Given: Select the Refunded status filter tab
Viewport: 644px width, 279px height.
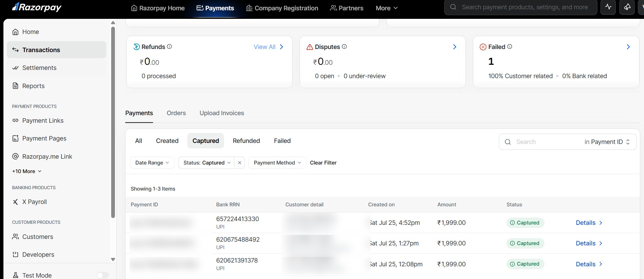Looking at the screenshot, I should (x=246, y=141).
